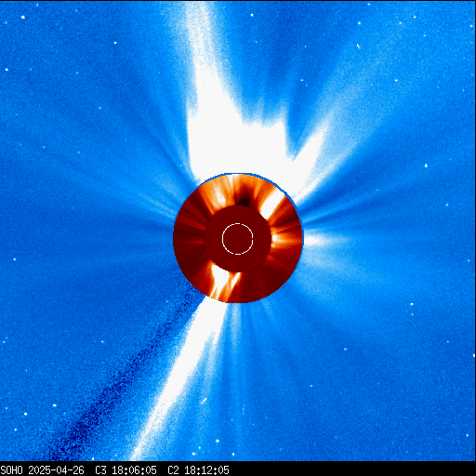This screenshot has width=476, height=476.
Task: Click the bright white streak inside orange C2 ring, upper right
Action: [x=271, y=203]
